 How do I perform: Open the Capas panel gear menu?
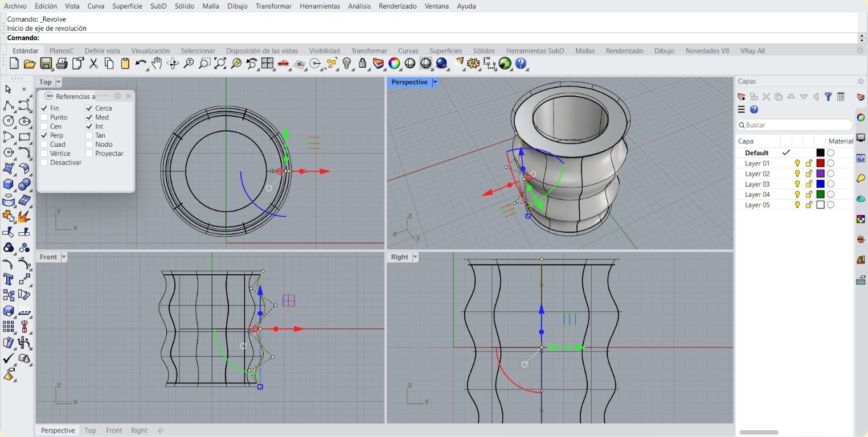click(861, 81)
